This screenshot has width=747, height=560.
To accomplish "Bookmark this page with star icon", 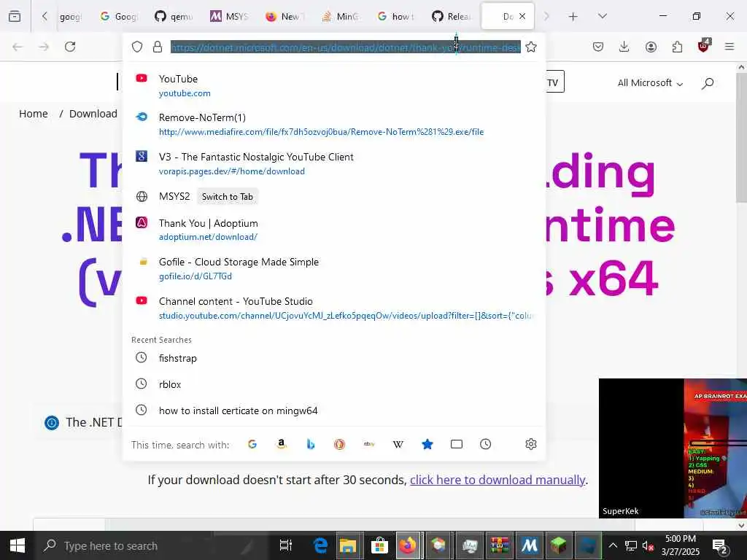I will coord(531,47).
